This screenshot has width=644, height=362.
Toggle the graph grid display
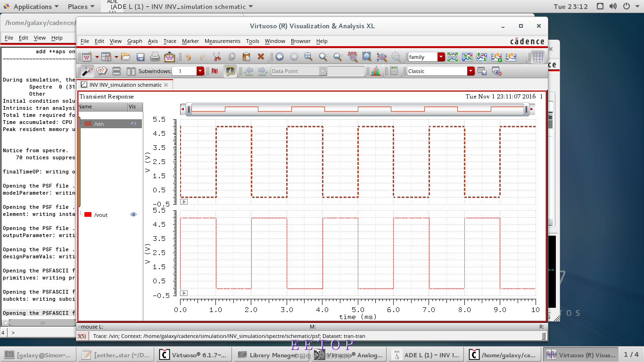click(538, 57)
